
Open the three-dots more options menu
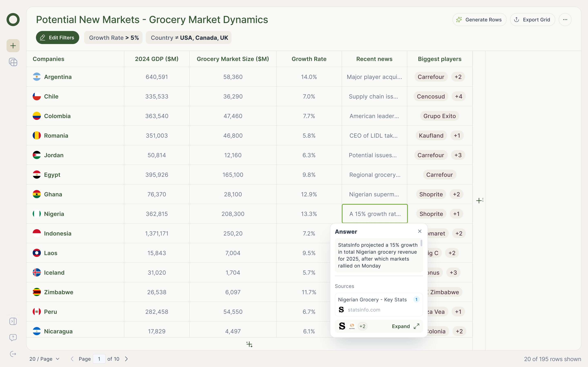click(565, 20)
